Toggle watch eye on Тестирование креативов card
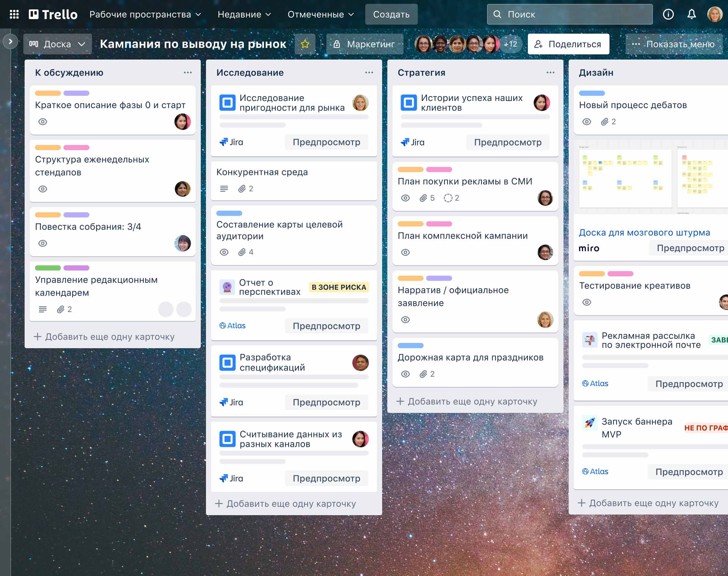This screenshot has height=576, width=728. [x=586, y=302]
